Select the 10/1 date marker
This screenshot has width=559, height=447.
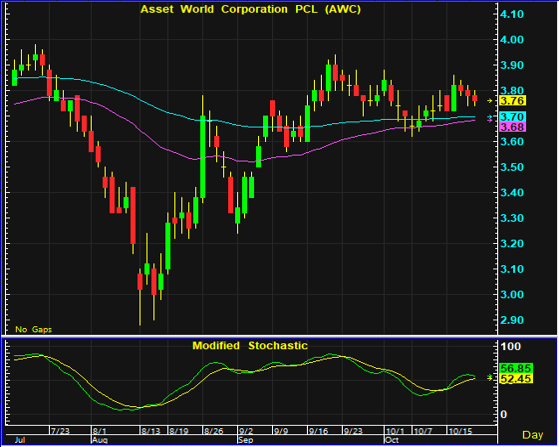pyautogui.click(x=395, y=431)
